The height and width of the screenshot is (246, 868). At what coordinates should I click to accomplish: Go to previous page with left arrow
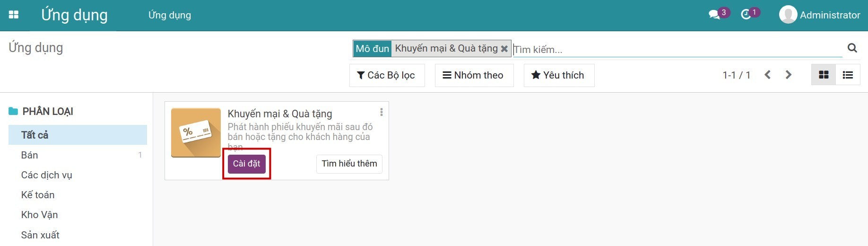tap(768, 75)
